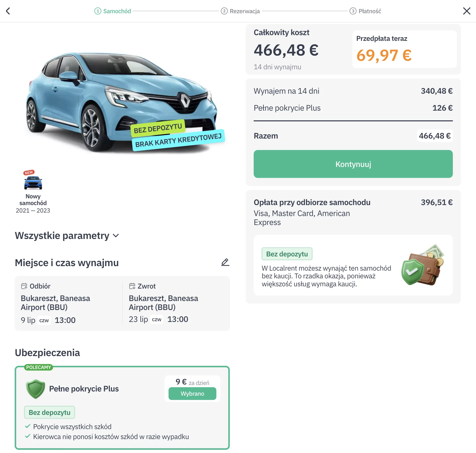Open step 2 Rezerwacja tab
Screen dimensions: 476x453
[x=240, y=11]
